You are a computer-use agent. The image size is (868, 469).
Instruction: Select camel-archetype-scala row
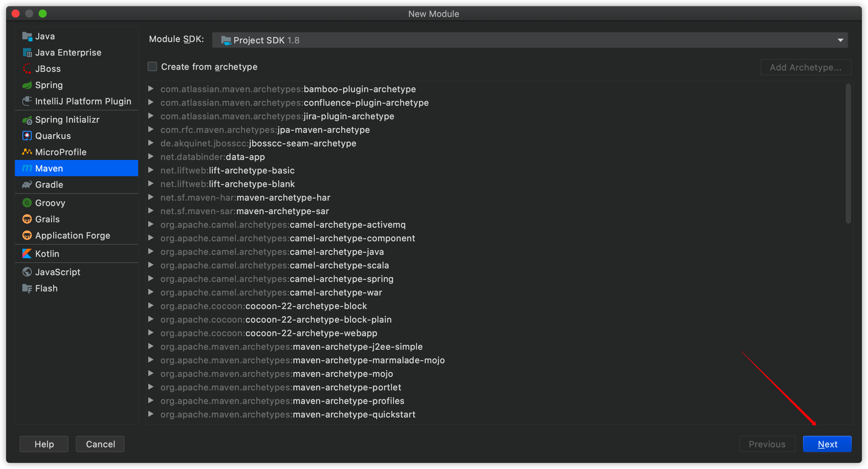[496, 265]
